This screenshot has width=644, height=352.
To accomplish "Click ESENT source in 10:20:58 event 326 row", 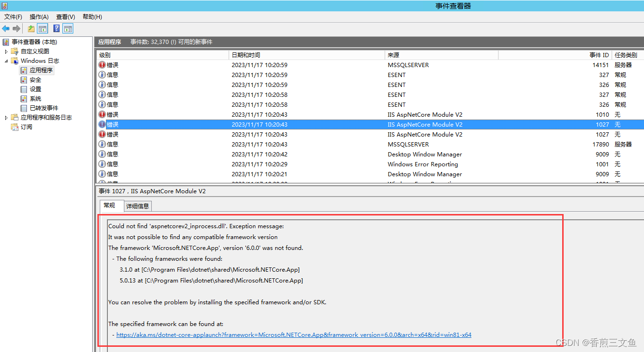I will tap(397, 105).
